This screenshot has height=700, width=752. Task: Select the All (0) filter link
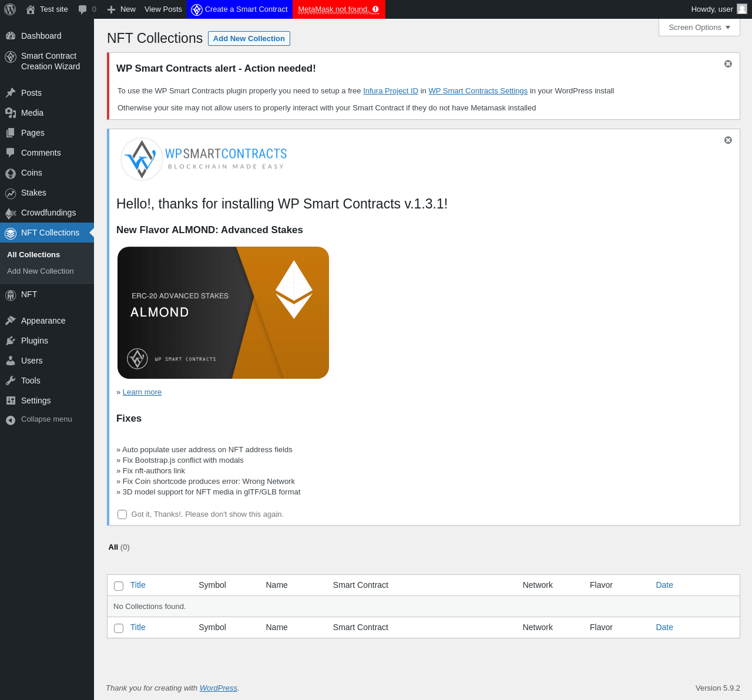point(119,547)
